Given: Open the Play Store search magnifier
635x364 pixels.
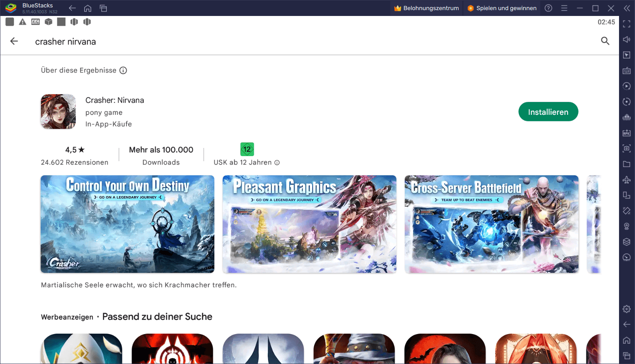Looking at the screenshot, I should (x=605, y=41).
